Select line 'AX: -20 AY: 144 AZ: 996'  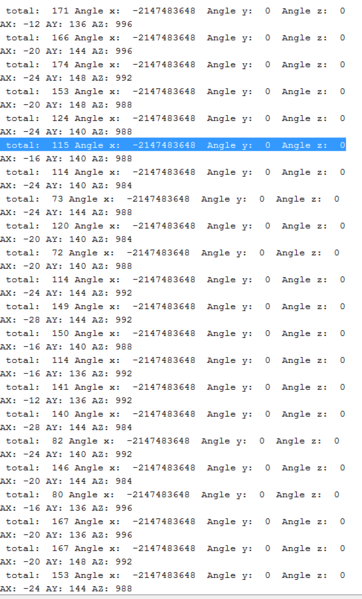pos(66,51)
